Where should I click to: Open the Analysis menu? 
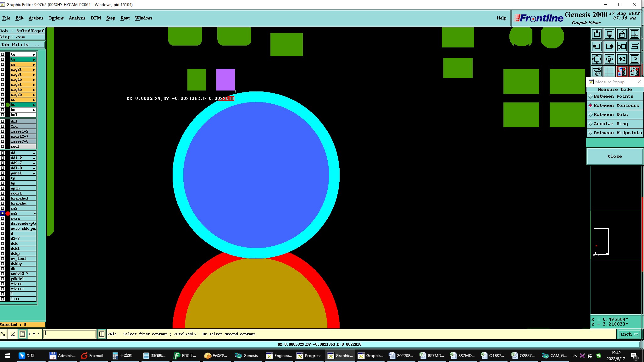click(x=77, y=18)
